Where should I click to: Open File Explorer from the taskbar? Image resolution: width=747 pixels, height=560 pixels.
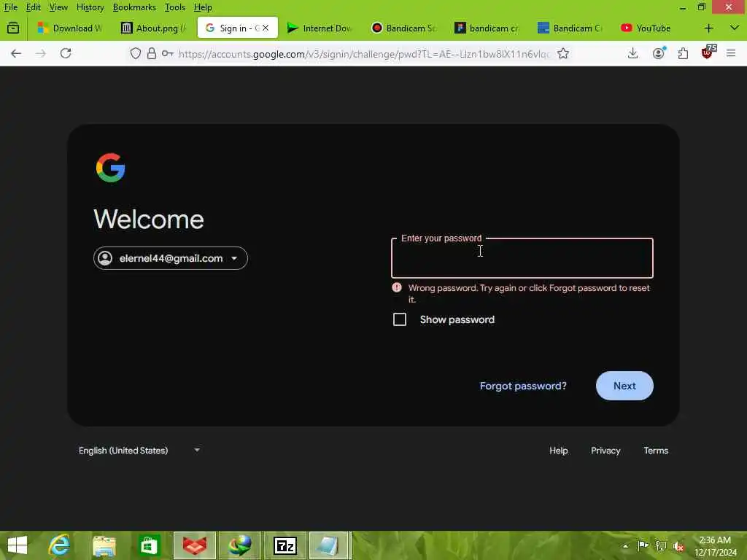click(x=104, y=545)
